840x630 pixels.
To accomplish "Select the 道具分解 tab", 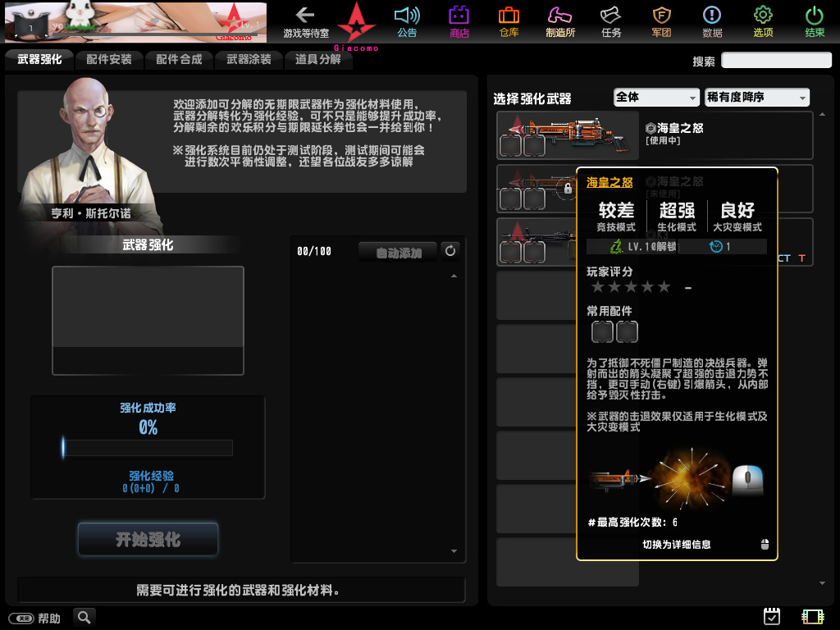I will click(318, 60).
